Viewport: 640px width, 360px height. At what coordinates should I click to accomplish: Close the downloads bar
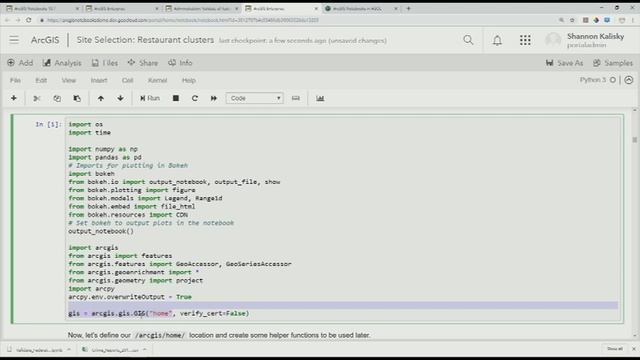tap(633, 349)
